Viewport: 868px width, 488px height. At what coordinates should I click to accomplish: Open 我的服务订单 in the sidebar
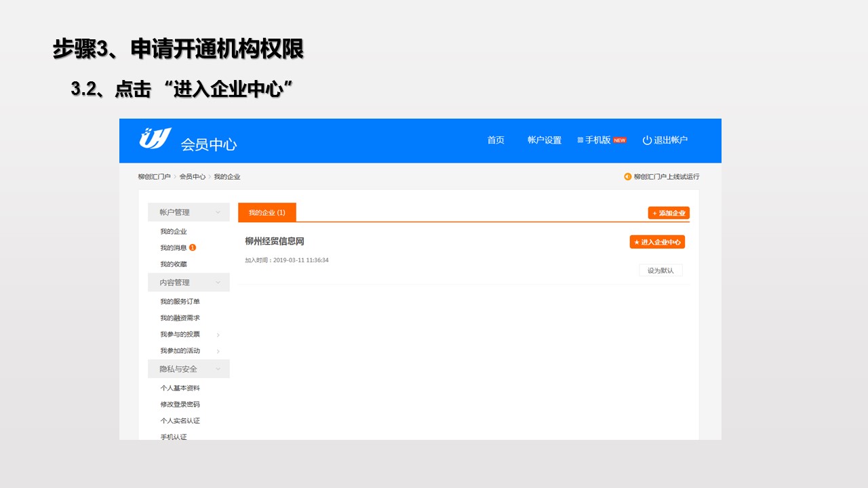click(180, 302)
